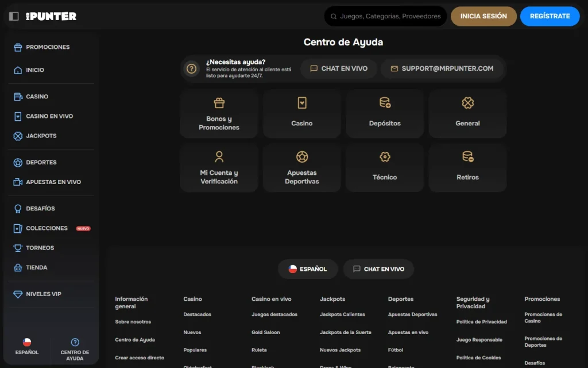
Task: Click the Torneos trophy icon
Action: [18, 248]
